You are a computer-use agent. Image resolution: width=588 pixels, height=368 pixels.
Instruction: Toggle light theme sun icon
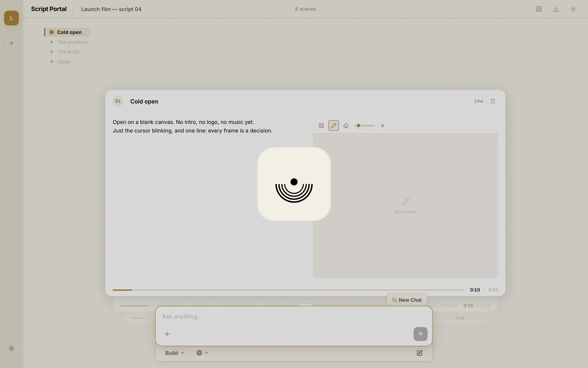click(573, 9)
